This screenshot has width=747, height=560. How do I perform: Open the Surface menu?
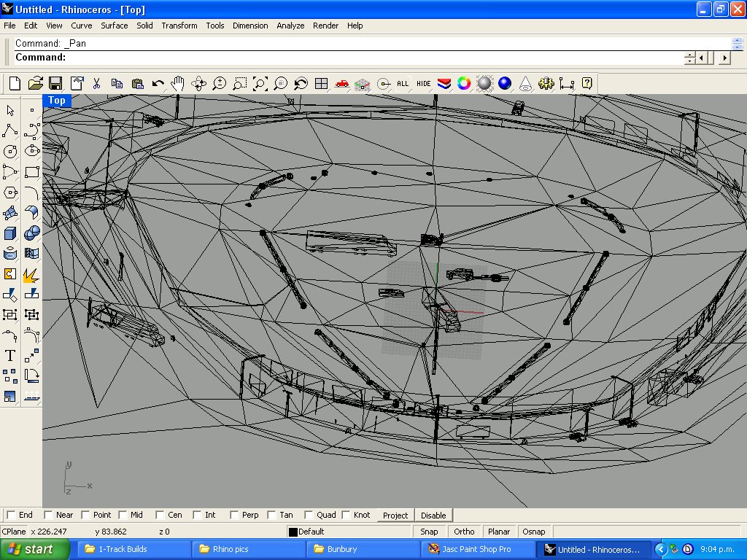(115, 26)
